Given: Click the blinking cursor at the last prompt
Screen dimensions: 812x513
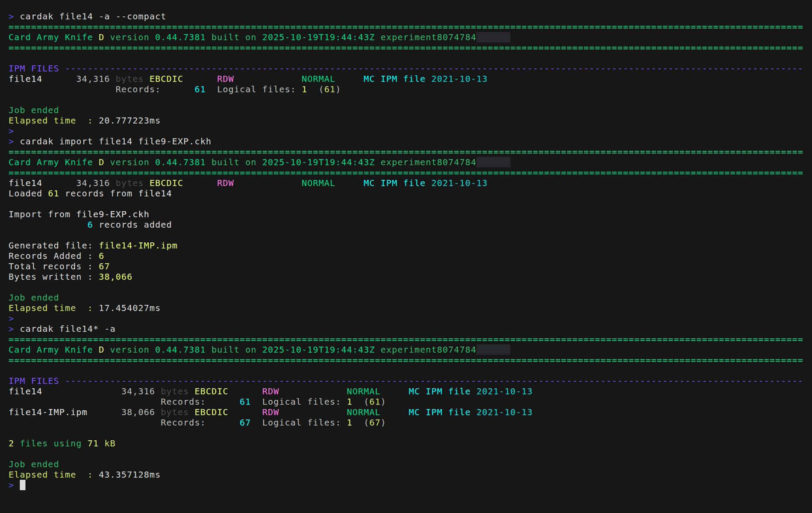Looking at the screenshot, I should point(23,485).
